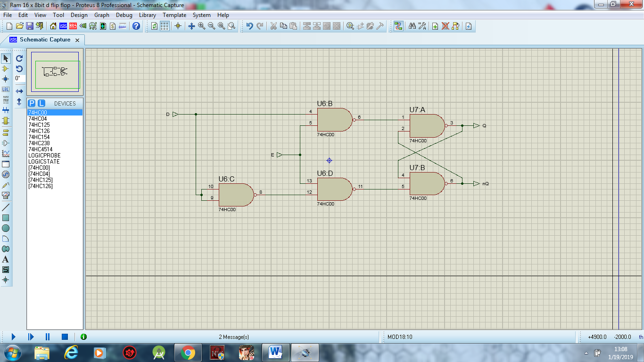Toggle the wire autorouter button

click(398, 26)
